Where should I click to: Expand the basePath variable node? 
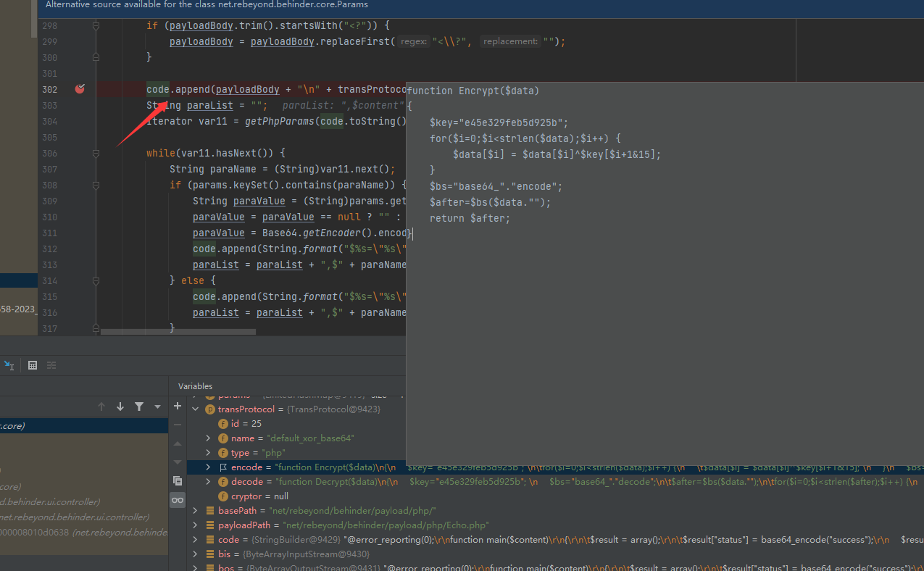coord(196,511)
